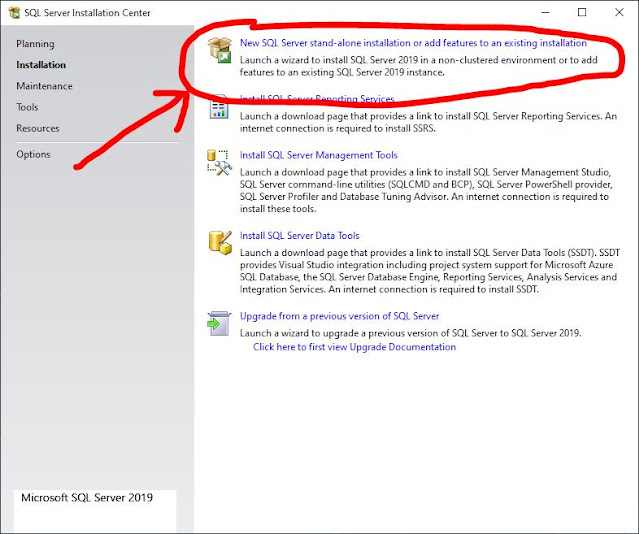Maximize the Installation Center window

(582, 13)
